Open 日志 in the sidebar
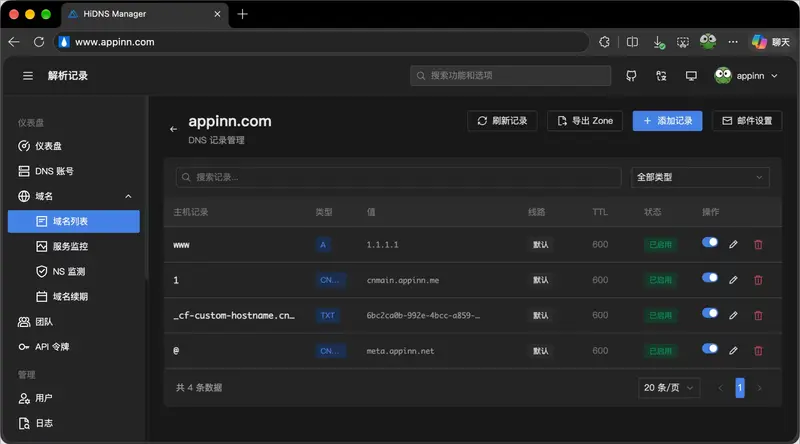 [73, 423]
